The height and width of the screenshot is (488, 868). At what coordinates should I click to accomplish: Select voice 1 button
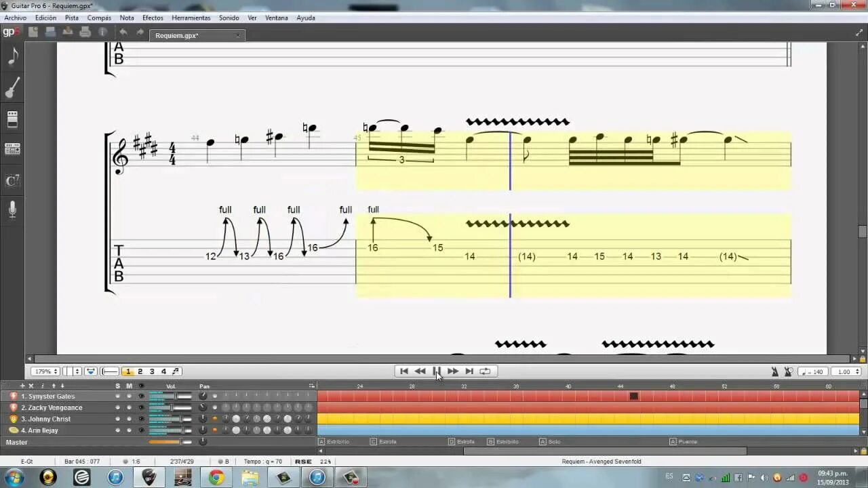coord(128,371)
